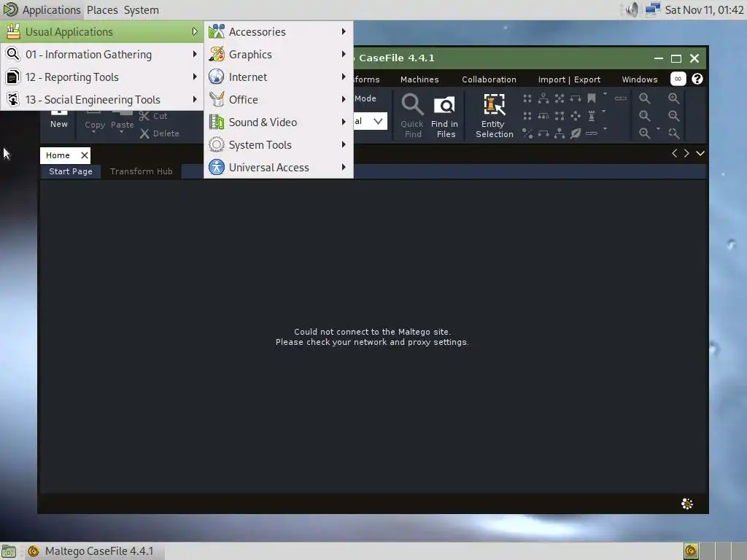Open the Graphics submenu
Viewport: 747px width, 560px height.
pyautogui.click(x=278, y=54)
